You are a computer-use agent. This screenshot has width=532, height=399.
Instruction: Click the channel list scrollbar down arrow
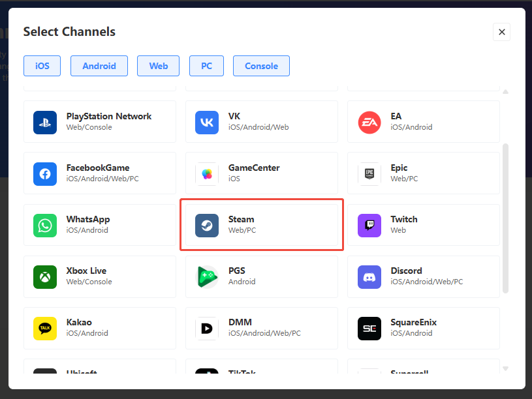(x=505, y=368)
